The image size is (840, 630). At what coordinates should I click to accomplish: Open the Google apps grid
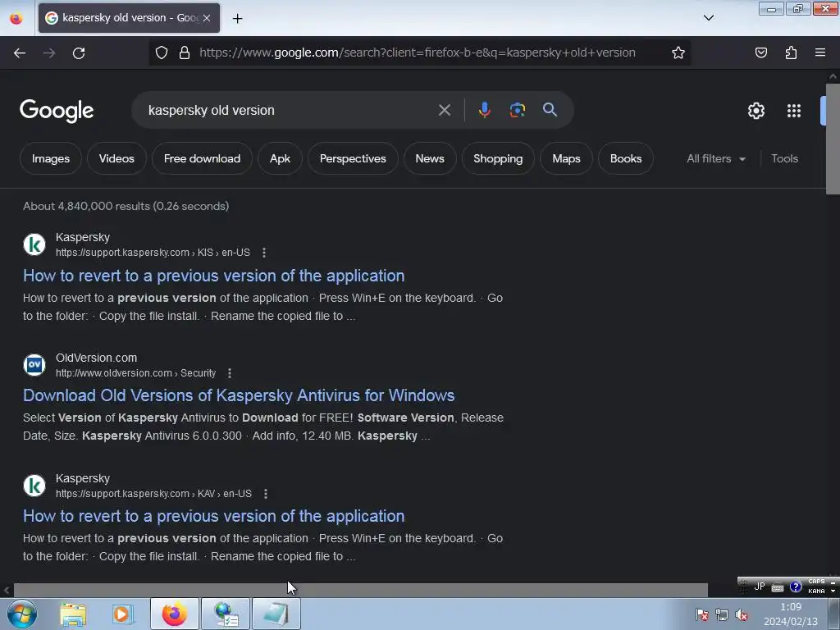(x=794, y=111)
